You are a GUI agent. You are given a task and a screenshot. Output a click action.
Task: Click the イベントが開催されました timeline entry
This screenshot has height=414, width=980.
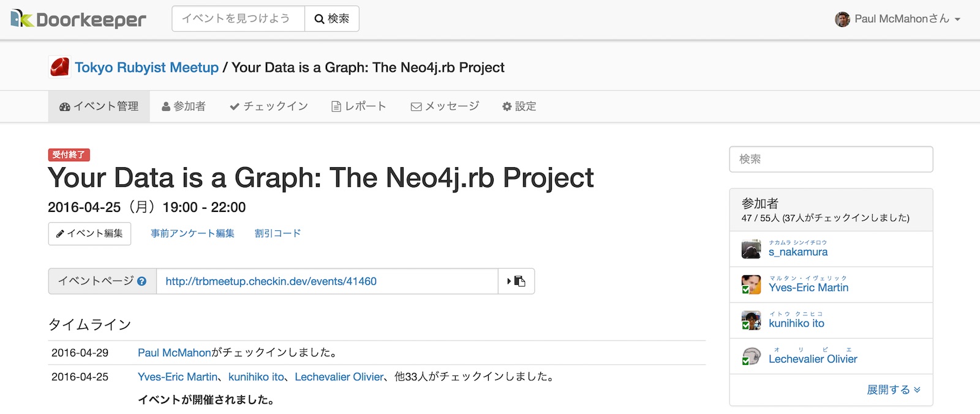click(x=206, y=401)
